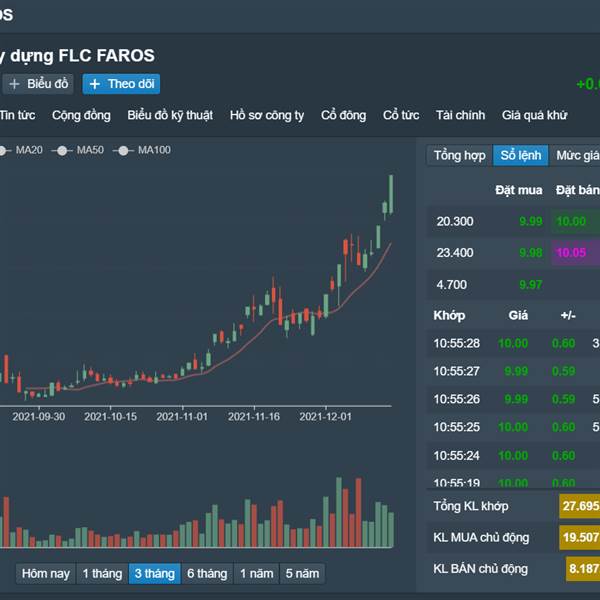Click the Khớp column header

[449, 316]
